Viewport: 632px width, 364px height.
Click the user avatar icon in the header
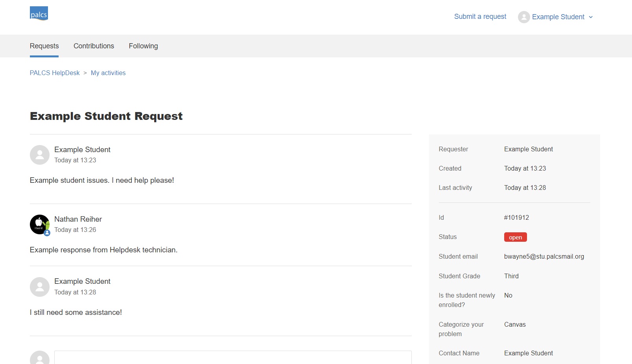pyautogui.click(x=524, y=17)
